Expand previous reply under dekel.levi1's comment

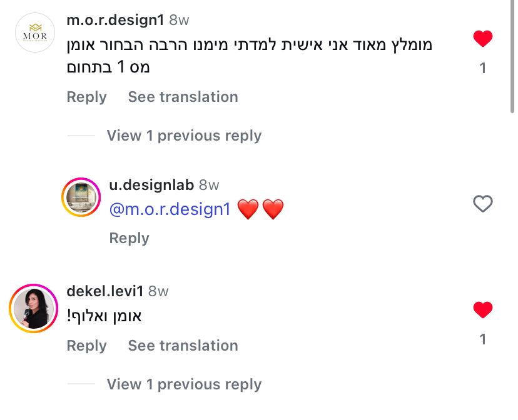tap(184, 384)
